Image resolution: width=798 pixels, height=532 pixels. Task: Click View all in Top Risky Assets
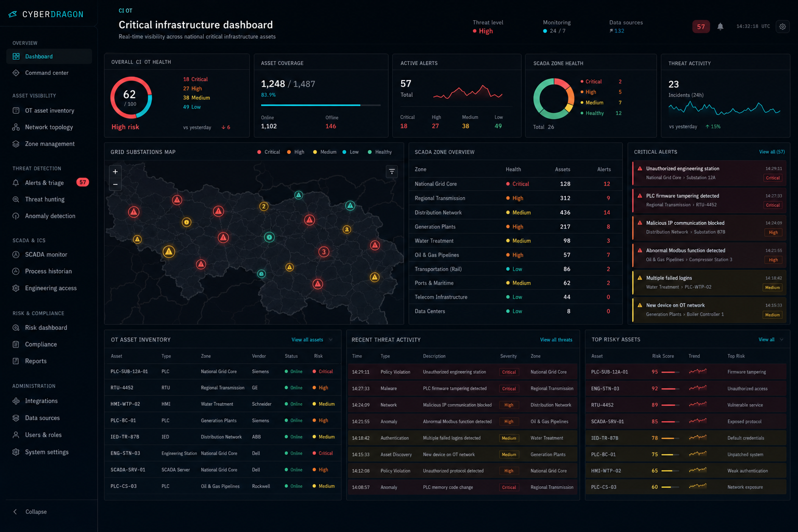(766, 340)
